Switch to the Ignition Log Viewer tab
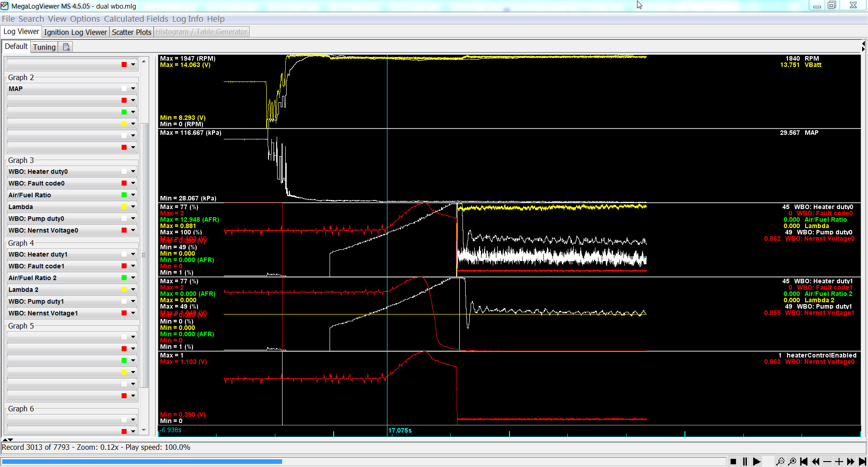 [x=75, y=32]
